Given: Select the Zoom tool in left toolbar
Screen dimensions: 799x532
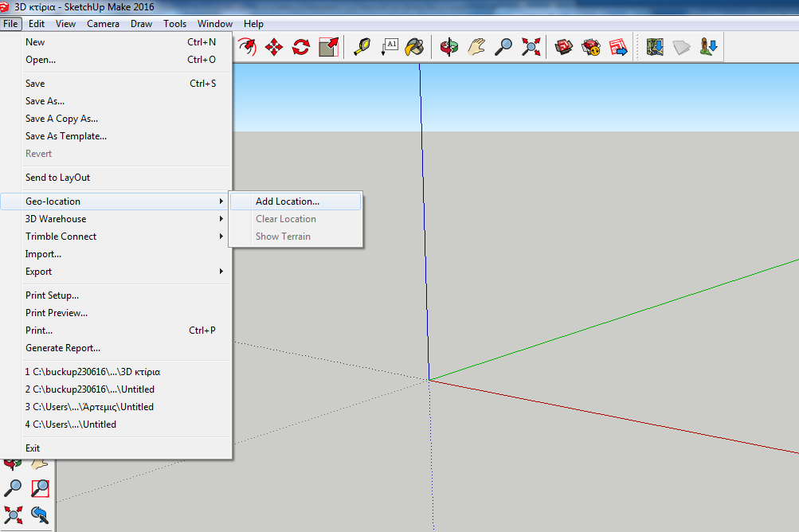Looking at the screenshot, I should pyautogui.click(x=13, y=487).
